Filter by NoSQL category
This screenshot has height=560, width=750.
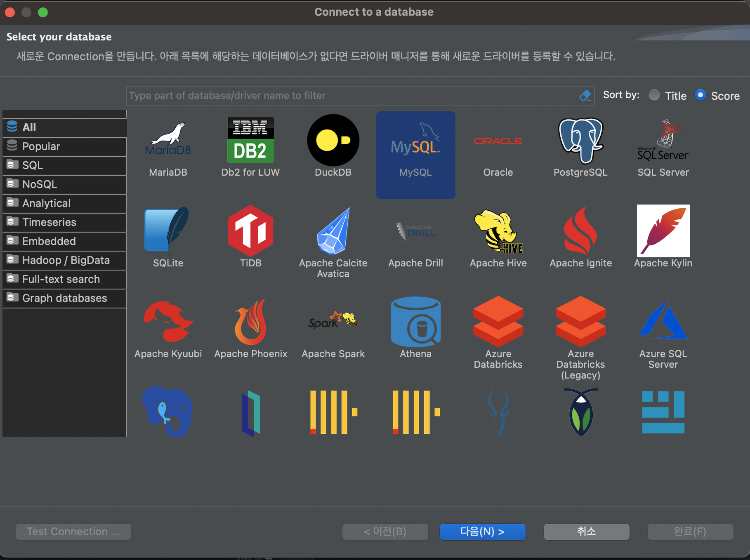click(64, 184)
